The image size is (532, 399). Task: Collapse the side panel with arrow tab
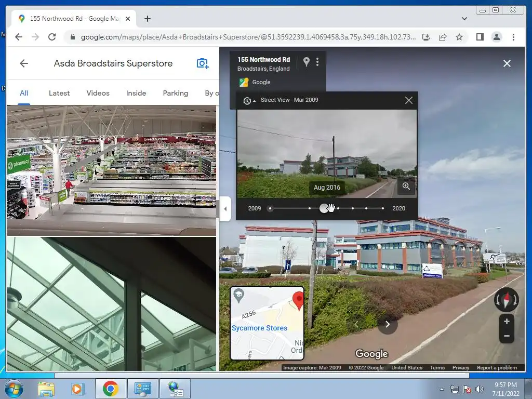(x=225, y=209)
